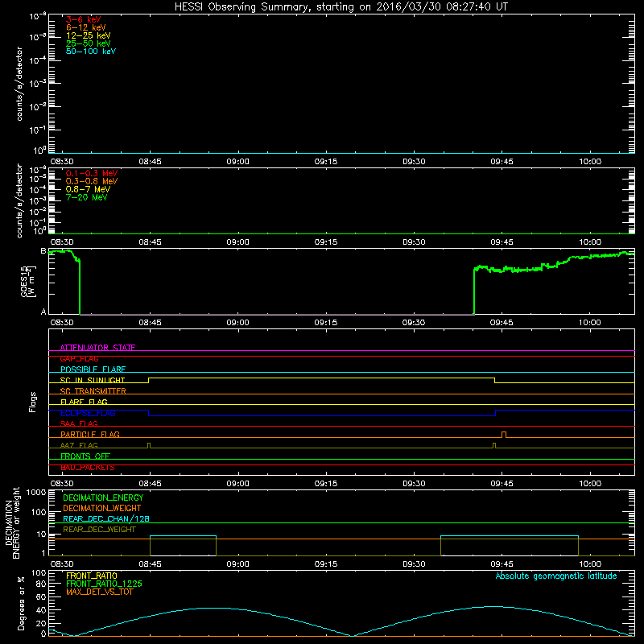Click the DECIMATION ENERGY or weight axis title
The image size is (644, 644).
(x=12, y=523)
